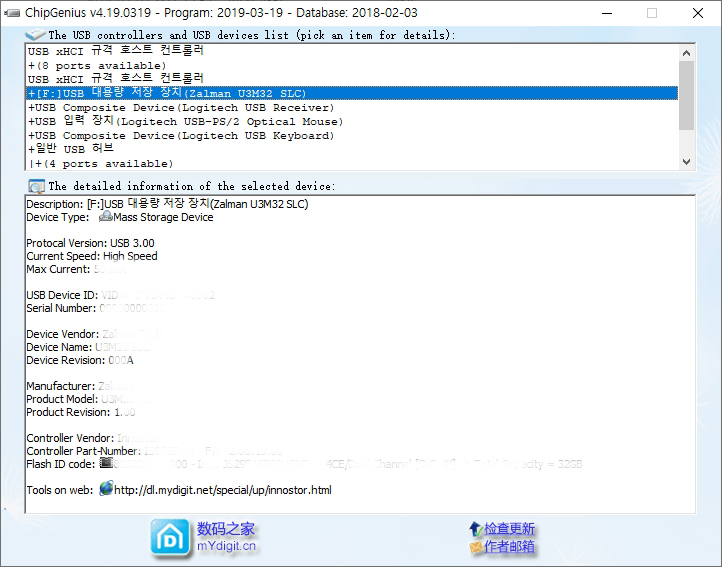Select the (8 ports available) row
This screenshot has width=722, height=567.
pos(352,65)
